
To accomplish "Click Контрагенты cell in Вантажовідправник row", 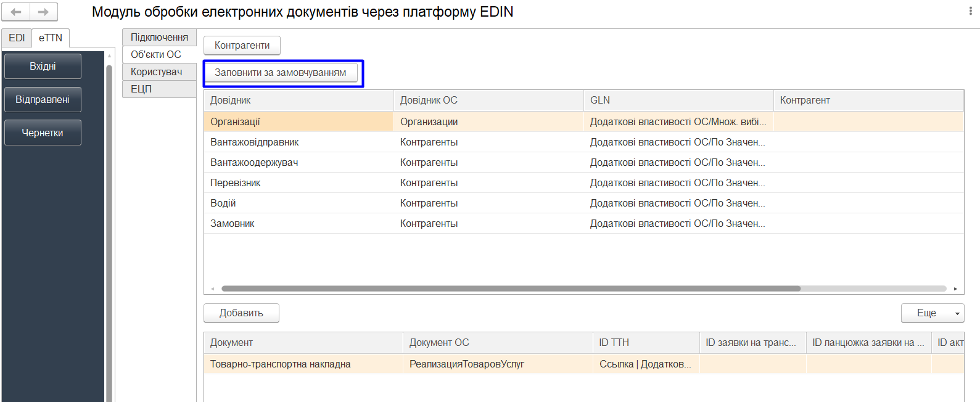I will (489, 142).
